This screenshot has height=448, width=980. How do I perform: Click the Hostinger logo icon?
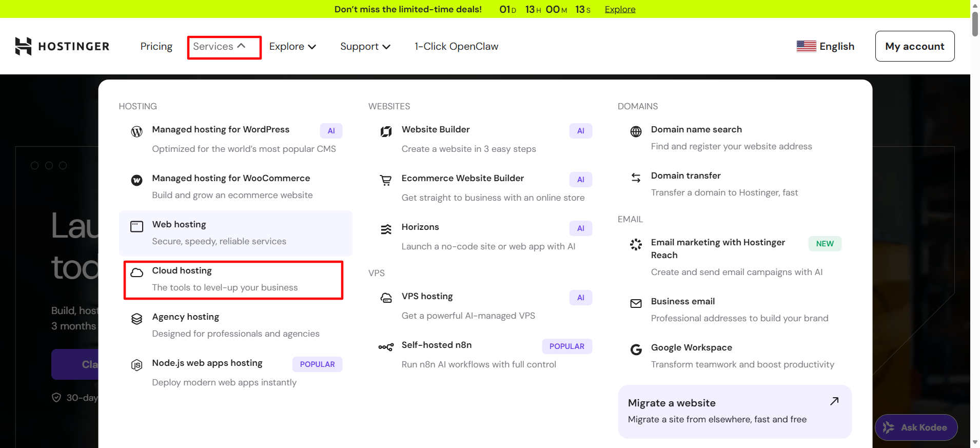point(23,46)
